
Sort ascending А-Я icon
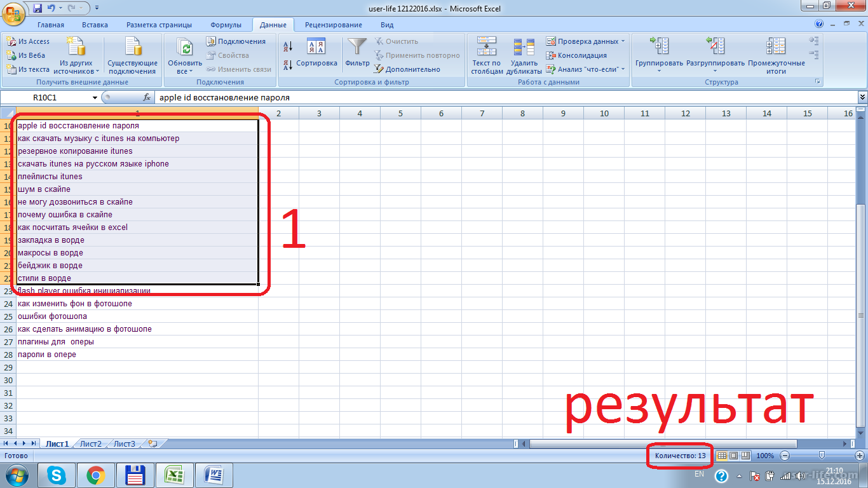click(288, 46)
